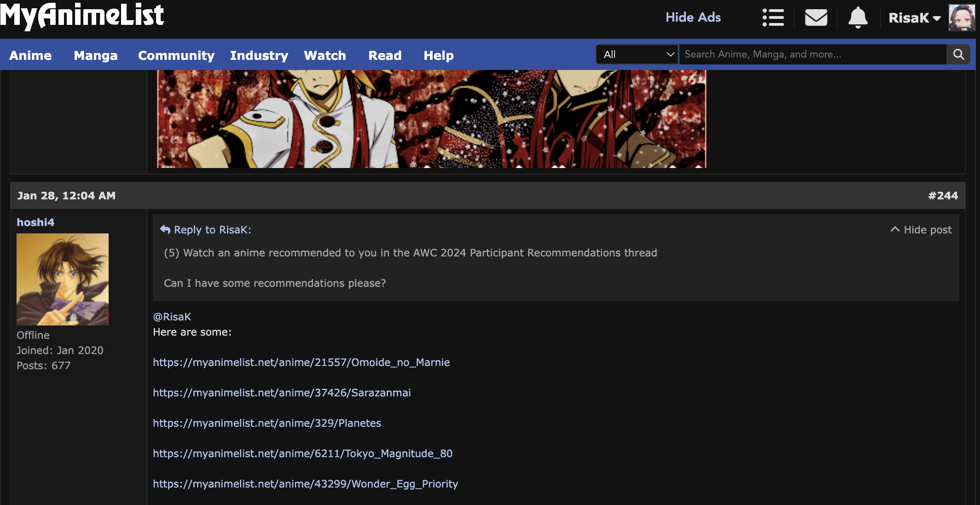The width and height of the screenshot is (980, 505).
Task: Click the @RisaK mention
Action: pos(172,317)
